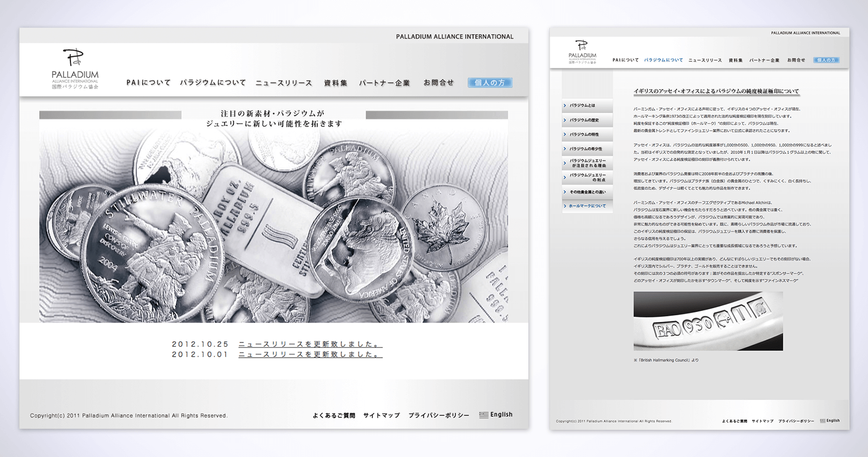This screenshot has width=868, height=457.
Task: Open 'お問合せ' in the left page navigation
Action: pos(438,82)
